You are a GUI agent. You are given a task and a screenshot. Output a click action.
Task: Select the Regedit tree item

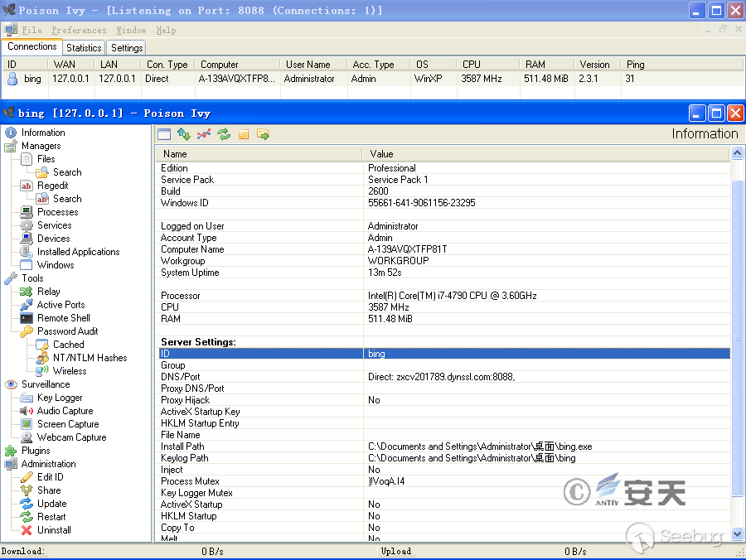click(x=52, y=186)
